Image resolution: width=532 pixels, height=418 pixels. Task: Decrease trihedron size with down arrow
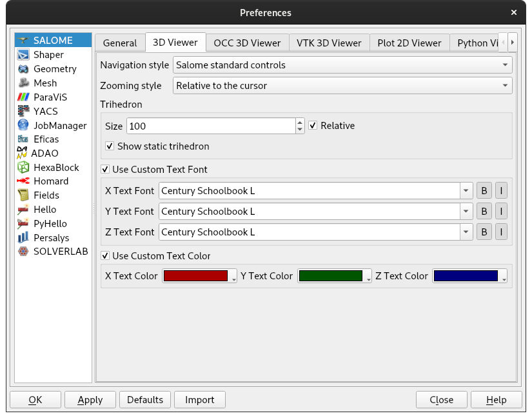click(300, 130)
